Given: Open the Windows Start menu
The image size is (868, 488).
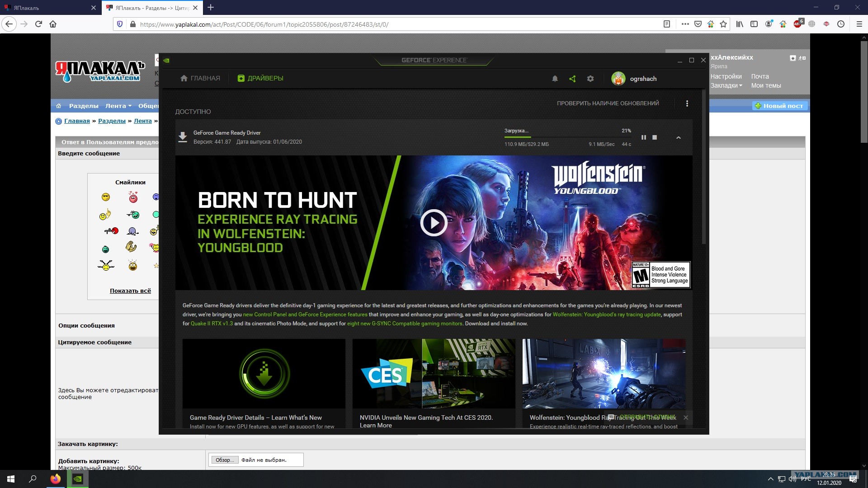Looking at the screenshot, I should 11,479.
